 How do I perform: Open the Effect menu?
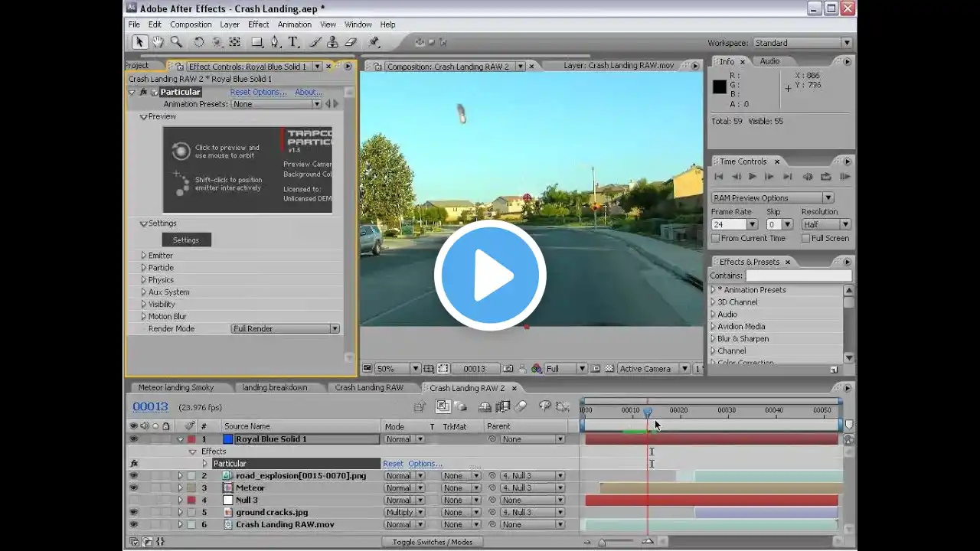tap(259, 24)
